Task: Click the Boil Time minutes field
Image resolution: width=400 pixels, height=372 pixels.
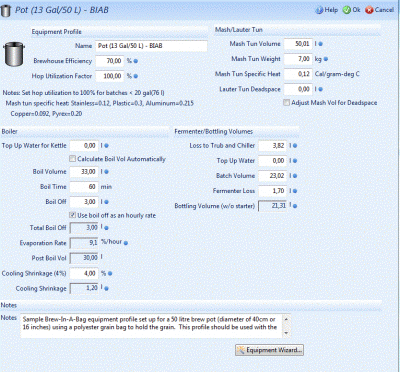Action: (x=84, y=187)
